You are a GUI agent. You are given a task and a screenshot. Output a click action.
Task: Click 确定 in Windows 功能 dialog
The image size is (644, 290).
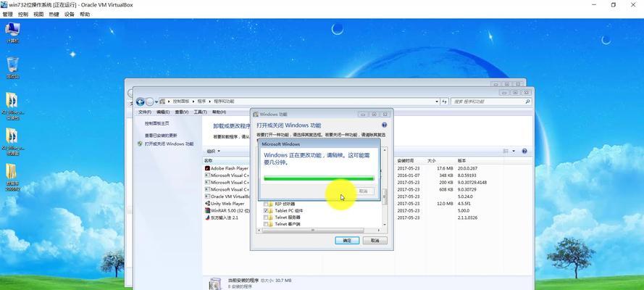pos(347,241)
